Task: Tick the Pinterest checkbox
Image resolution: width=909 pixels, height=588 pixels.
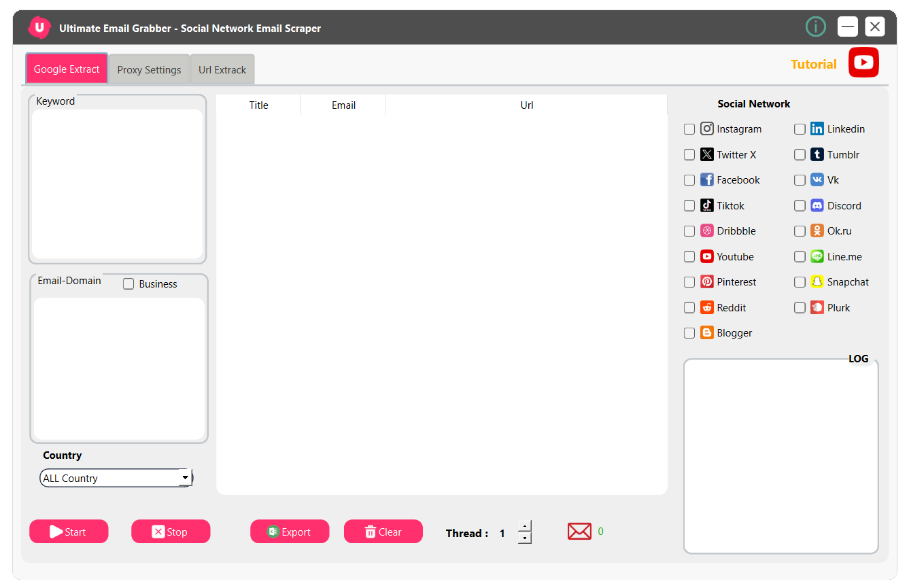Action: point(689,282)
